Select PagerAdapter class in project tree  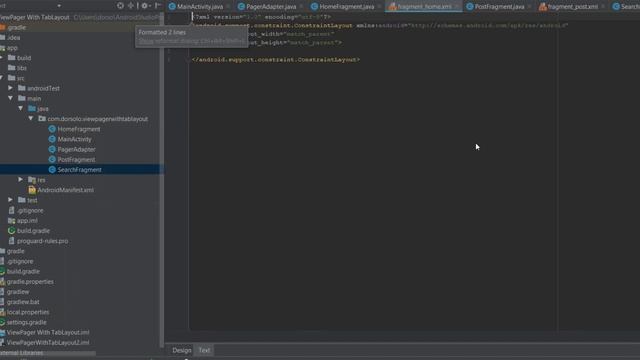tap(76, 149)
